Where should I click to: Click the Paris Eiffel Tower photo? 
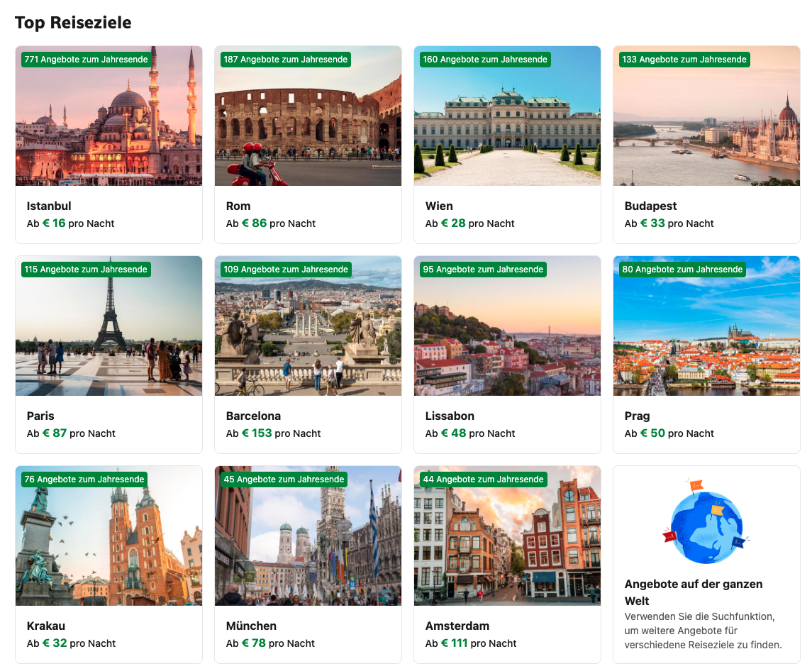click(109, 326)
